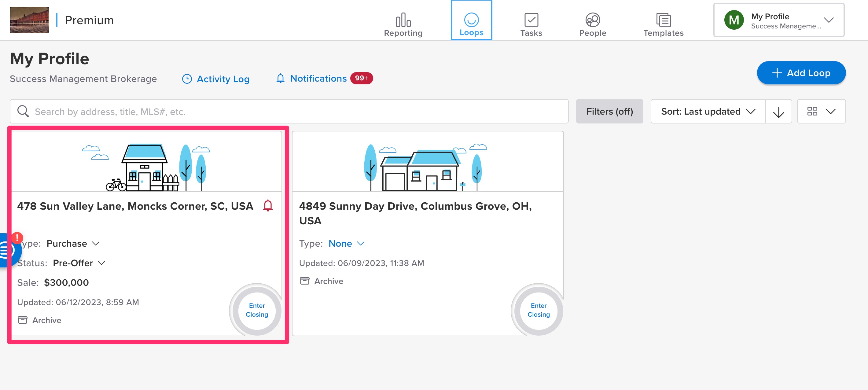This screenshot has width=868, height=390.
Task: Archive the 4849 Sunny Day Drive loop
Action: tap(321, 281)
